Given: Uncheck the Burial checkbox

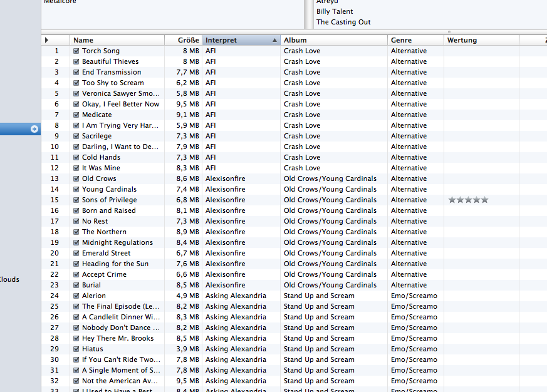Looking at the screenshot, I should (76, 285).
